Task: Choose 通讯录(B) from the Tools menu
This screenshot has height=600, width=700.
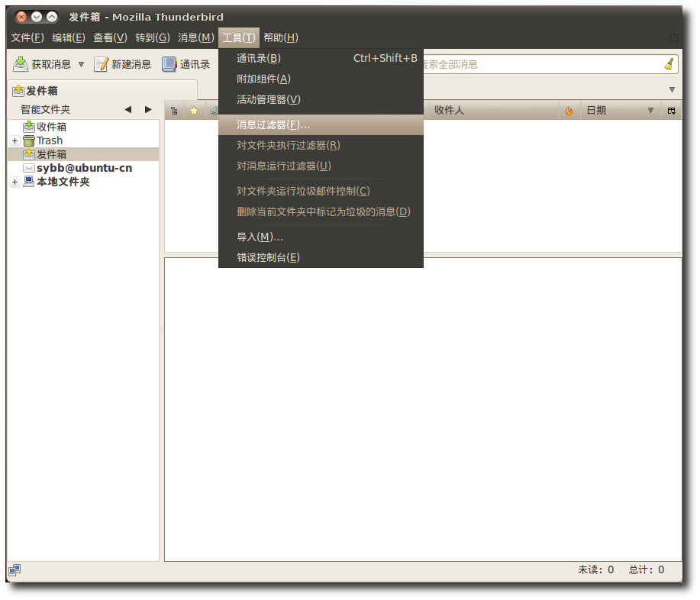Action: click(x=321, y=59)
